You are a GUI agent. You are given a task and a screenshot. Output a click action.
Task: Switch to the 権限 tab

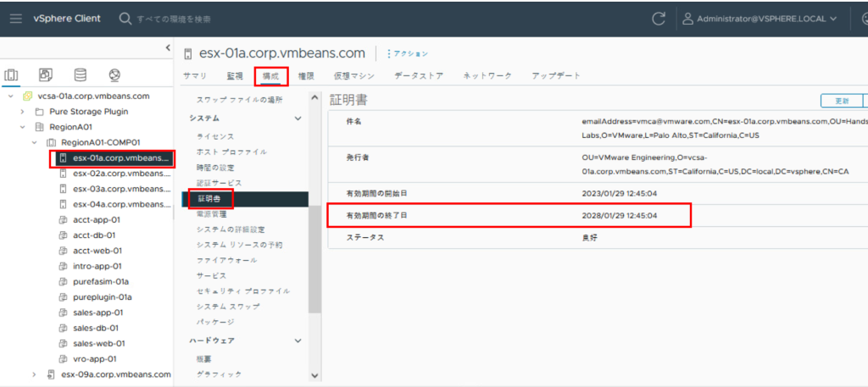[x=306, y=76]
